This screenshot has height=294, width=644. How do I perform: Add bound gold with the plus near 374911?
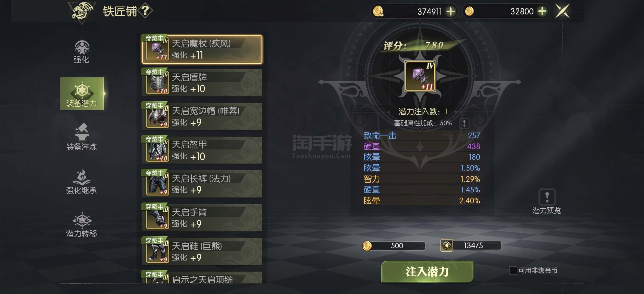point(450,11)
